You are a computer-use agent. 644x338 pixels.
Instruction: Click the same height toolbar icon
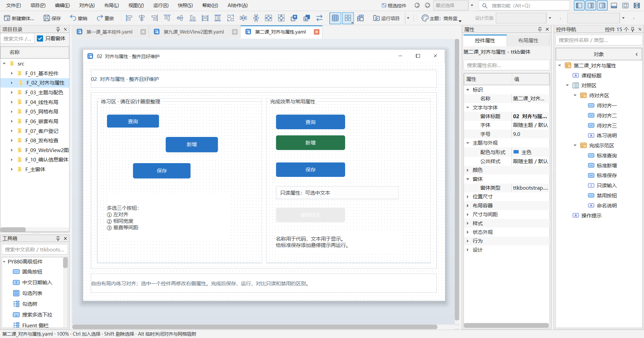(218, 18)
